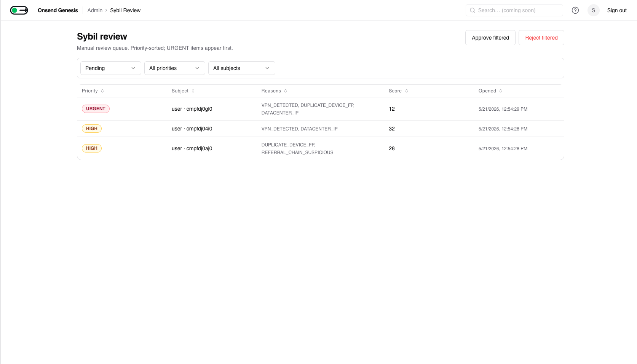Click opened time for cmpfdj04i0
This screenshot has width=637, height=364.
[x=503, y=129]
